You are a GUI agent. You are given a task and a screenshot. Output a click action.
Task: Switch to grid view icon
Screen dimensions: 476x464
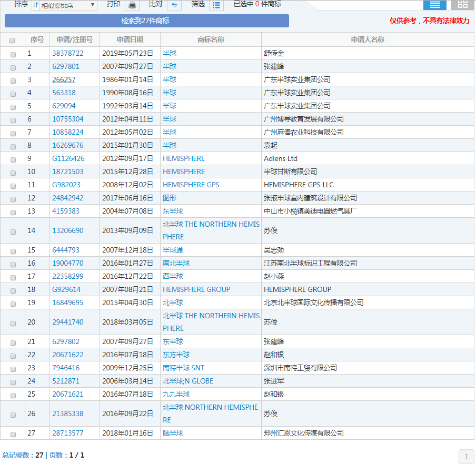pos(462,5)
